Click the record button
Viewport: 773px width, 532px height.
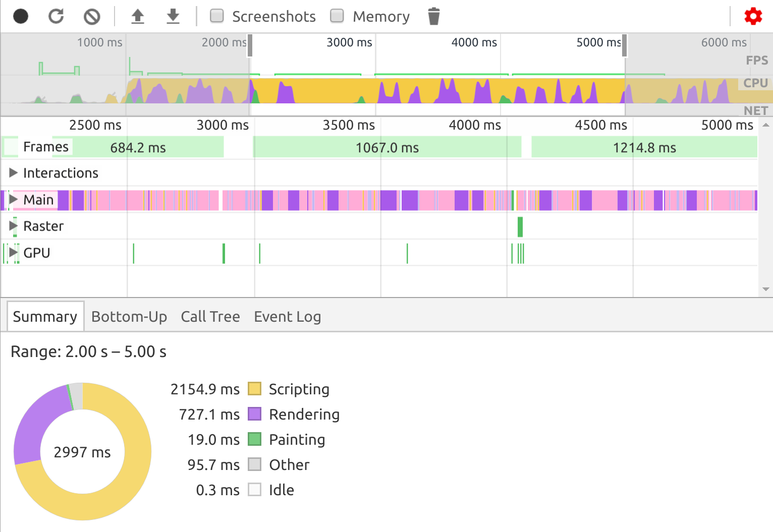click(x=21, y=17)
